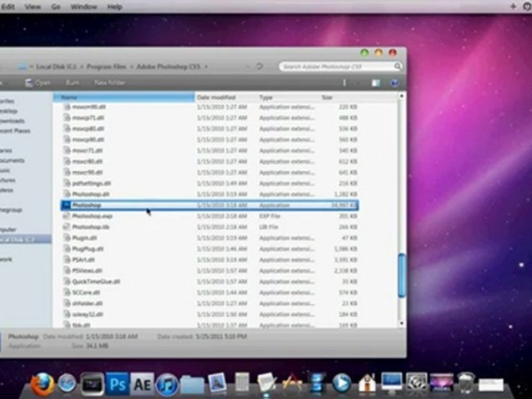Select the pdfsettings.dll file
The image size is (532, 399).
[209, 183]
